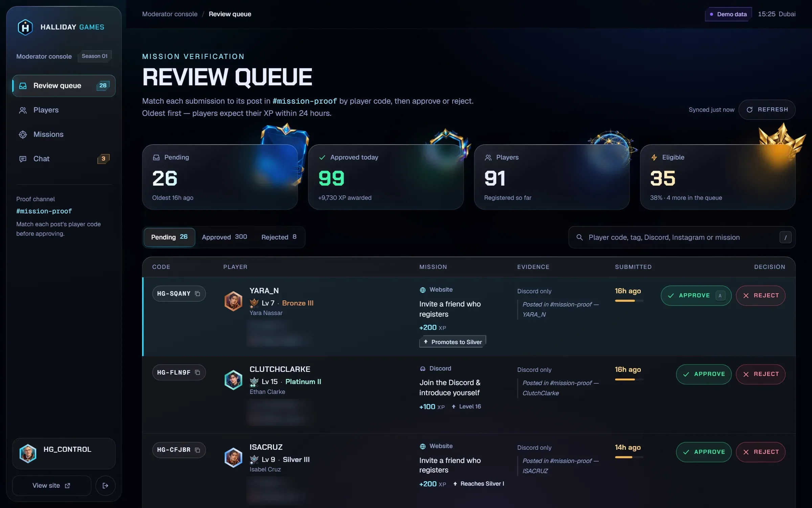Click the Halliday Games hexagon logo
The image size is (812, 508).
(25, 27)
